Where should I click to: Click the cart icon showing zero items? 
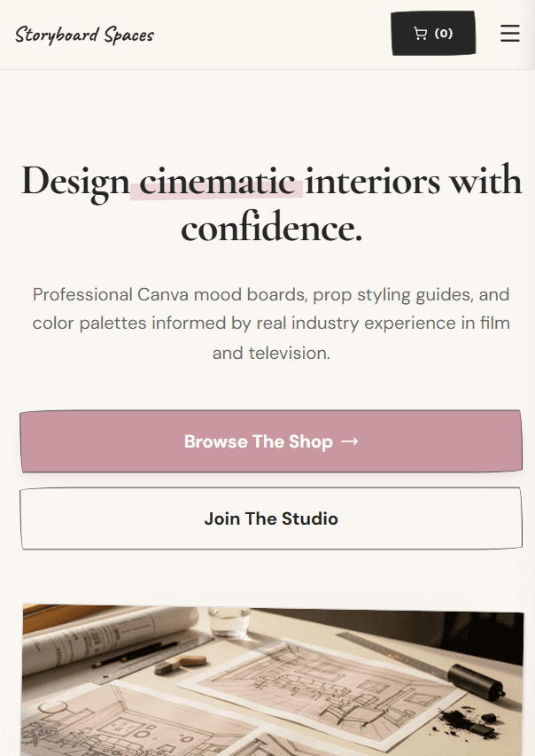433,33
